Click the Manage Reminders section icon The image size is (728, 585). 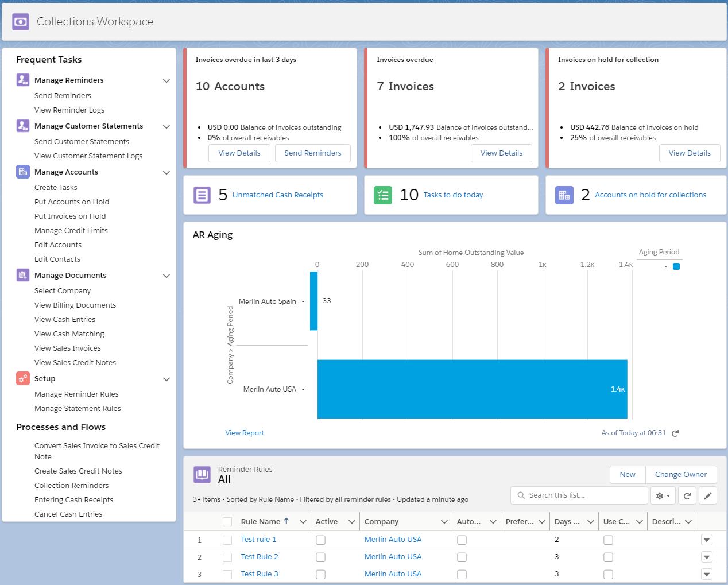(x=23, y=80)
